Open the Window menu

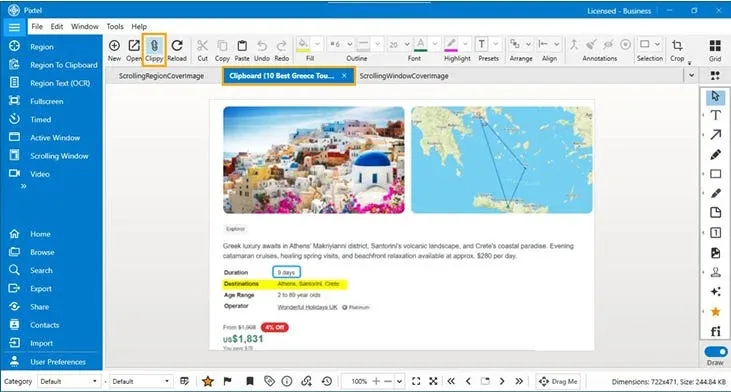(84, 27)
